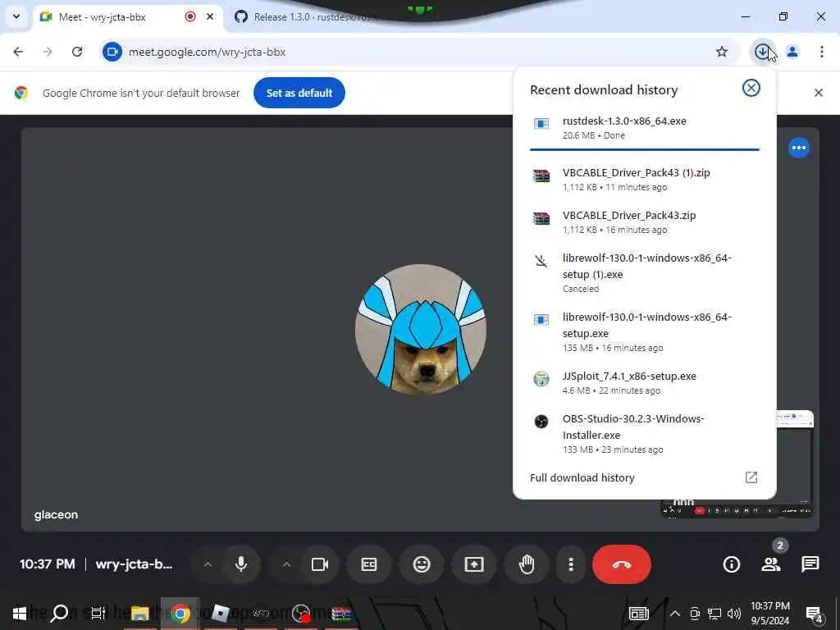Dismiss the default browser infobar
This screenshot has width=840, height=630.
(x=818, y=93)
